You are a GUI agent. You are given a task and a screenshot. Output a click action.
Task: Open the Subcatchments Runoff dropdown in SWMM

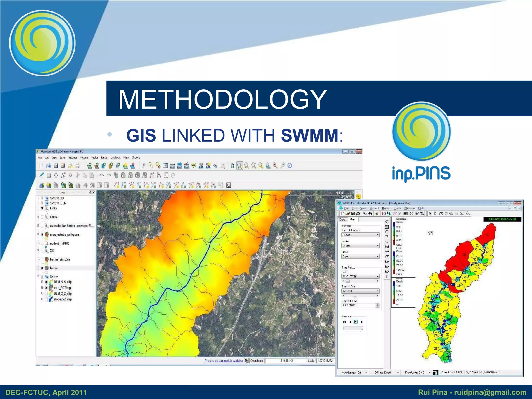click(x=361, y=235)
